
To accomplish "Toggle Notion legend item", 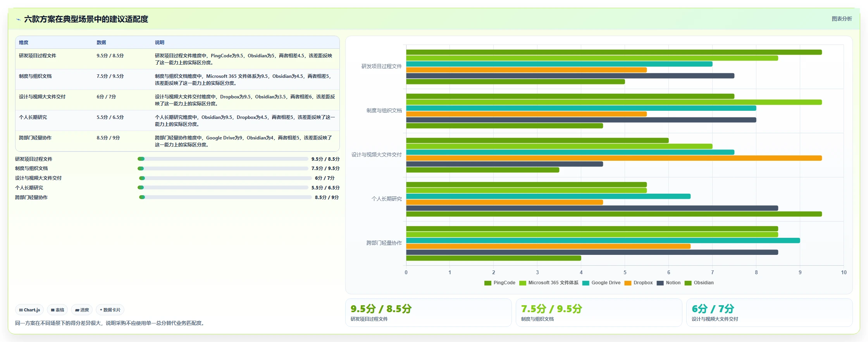I will tap(668, 283).
